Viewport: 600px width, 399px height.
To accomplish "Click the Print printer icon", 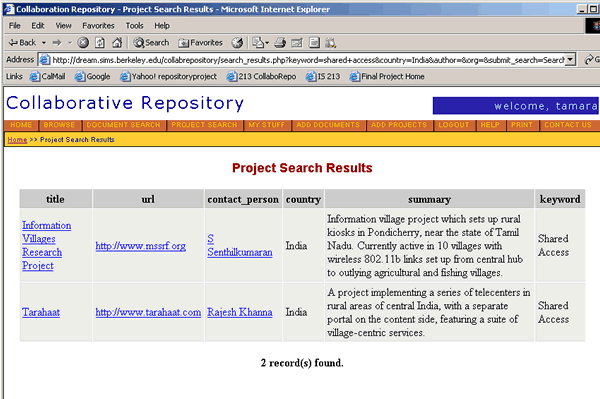I will (280, 42).
